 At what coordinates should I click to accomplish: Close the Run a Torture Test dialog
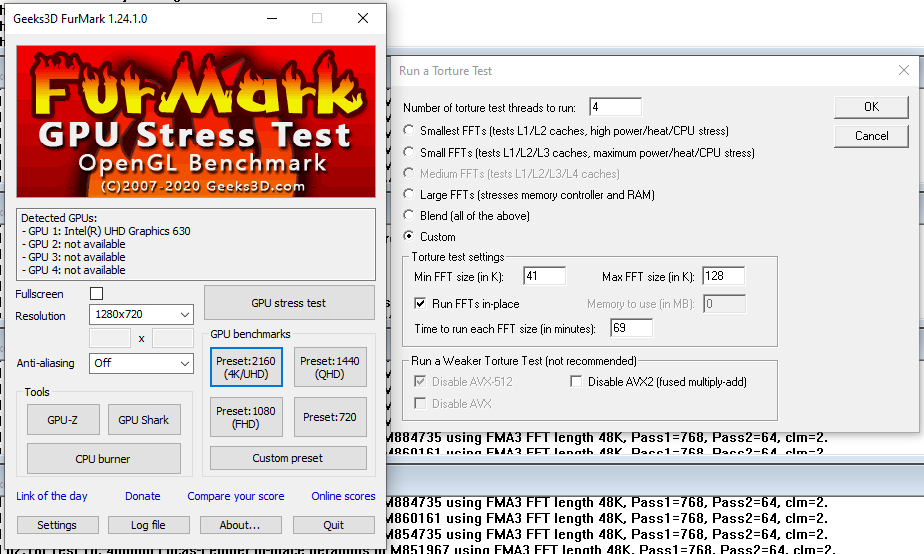click(904, 70)
